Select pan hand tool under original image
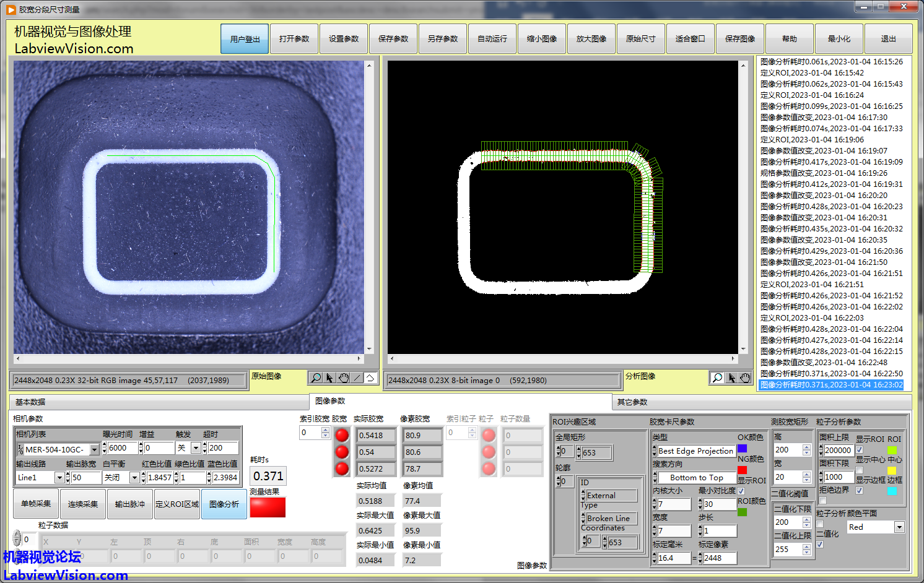The image size is (924, 583). [343, 378]
